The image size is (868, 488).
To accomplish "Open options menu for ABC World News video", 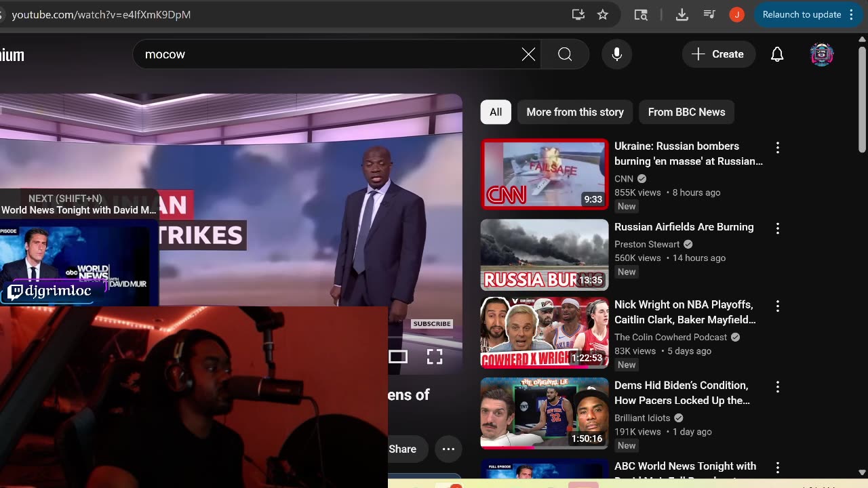I will (x=778, y=467).
